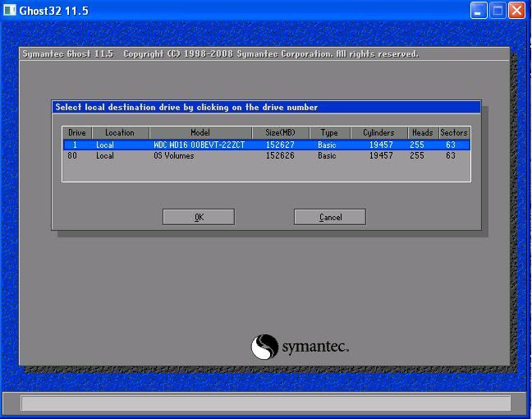
Task: Click the Model column header
Action: (x=200, y=133)
